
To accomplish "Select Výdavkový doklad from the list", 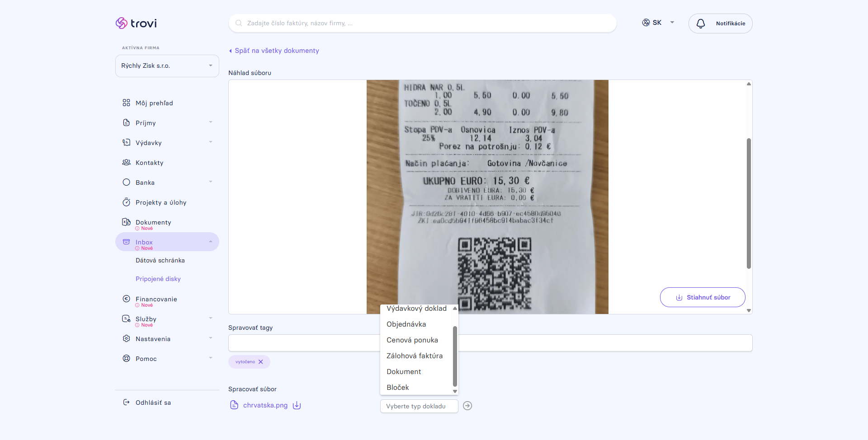I will (416, 309).
